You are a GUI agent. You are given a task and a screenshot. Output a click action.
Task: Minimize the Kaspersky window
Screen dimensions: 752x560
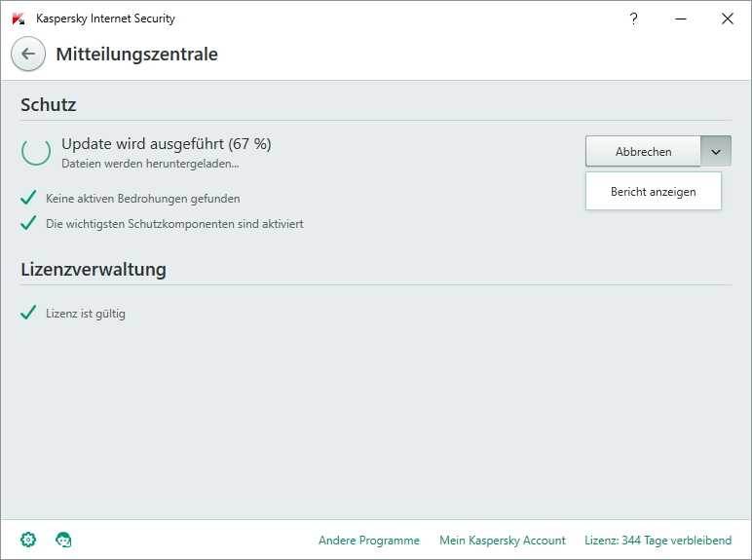(681, 19)
